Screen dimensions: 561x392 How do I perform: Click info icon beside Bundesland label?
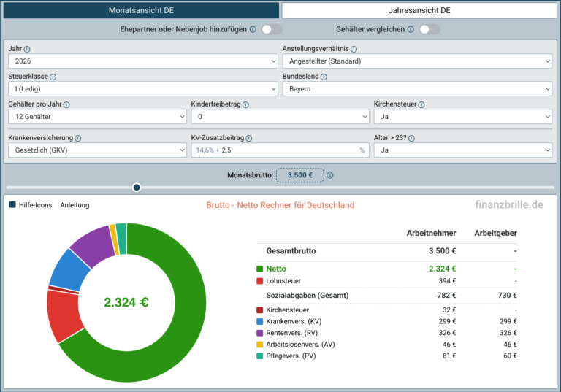(324, 77)
